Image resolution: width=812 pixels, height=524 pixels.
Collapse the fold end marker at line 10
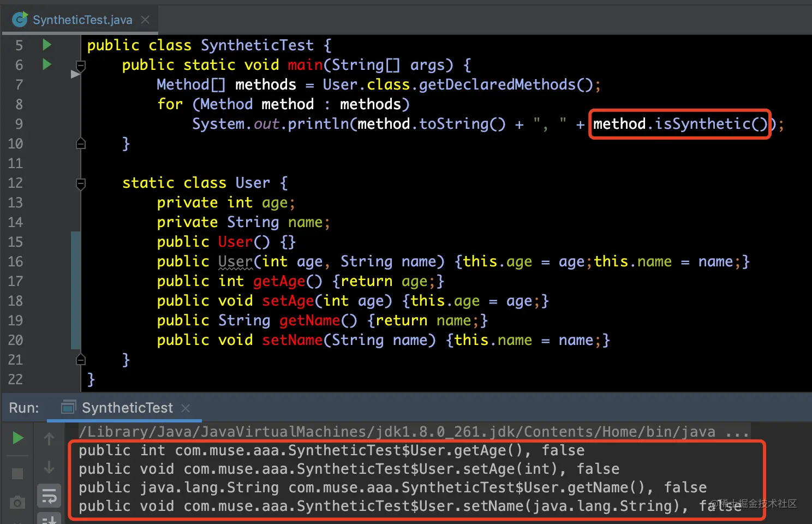pyautogui.click(x=81, y=144)
